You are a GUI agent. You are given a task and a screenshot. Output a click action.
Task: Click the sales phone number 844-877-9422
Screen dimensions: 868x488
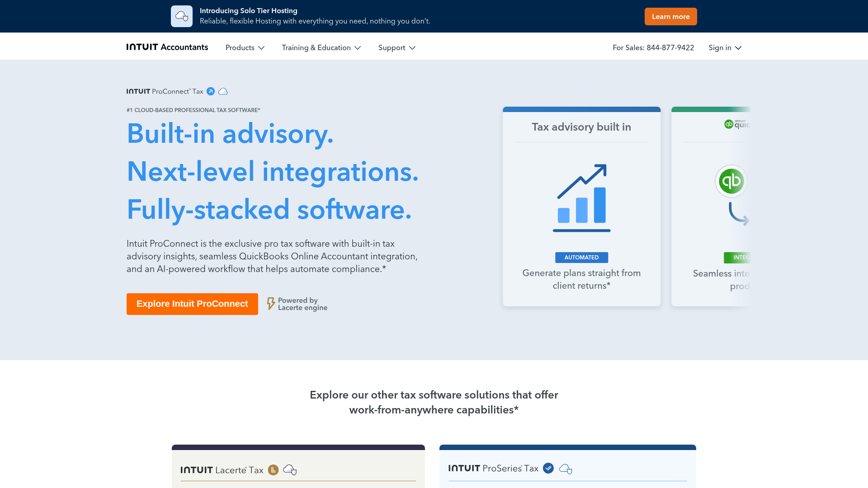(670, 47)
